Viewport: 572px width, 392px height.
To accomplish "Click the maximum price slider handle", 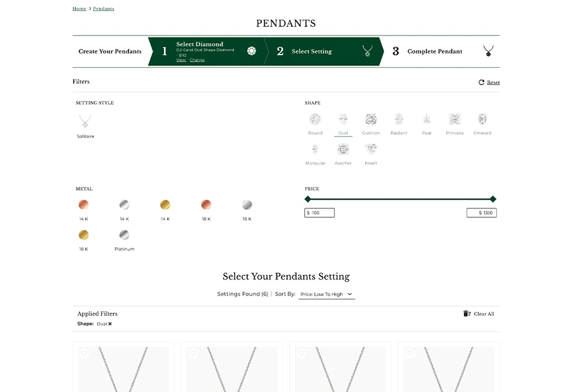I will tap(493, 199).
